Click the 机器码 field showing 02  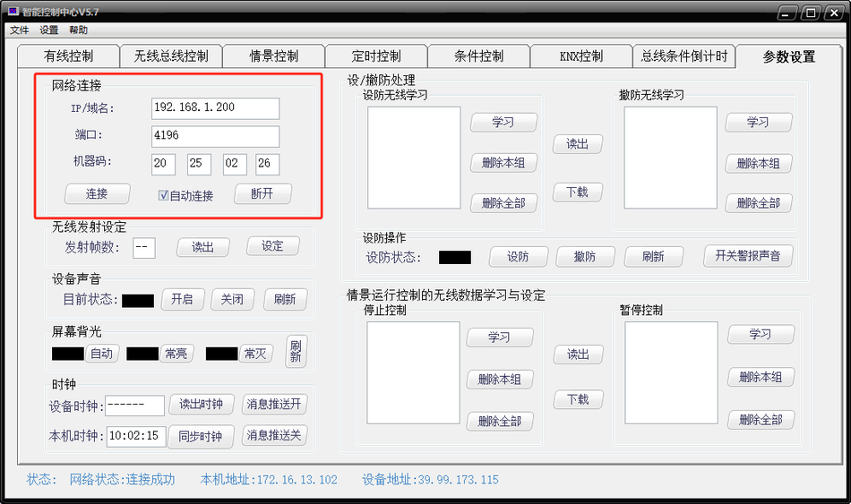coord(235,164)
